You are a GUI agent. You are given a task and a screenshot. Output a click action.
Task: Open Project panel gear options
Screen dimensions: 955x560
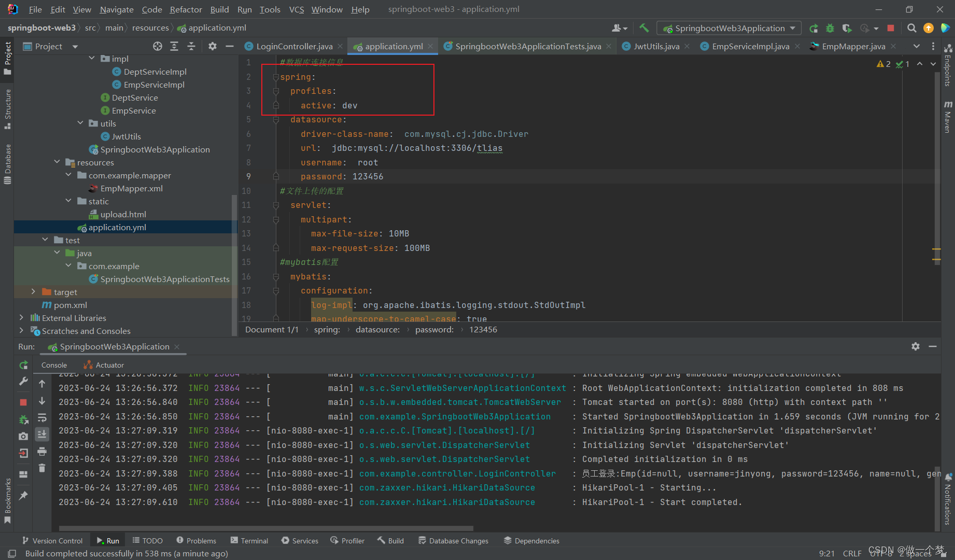point(213,46)
